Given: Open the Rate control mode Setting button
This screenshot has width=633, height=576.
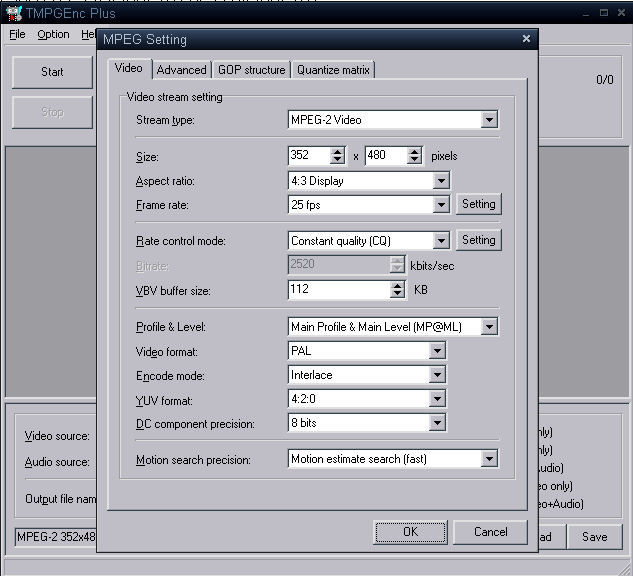Looking at the screenshot, I should (479, 240).
